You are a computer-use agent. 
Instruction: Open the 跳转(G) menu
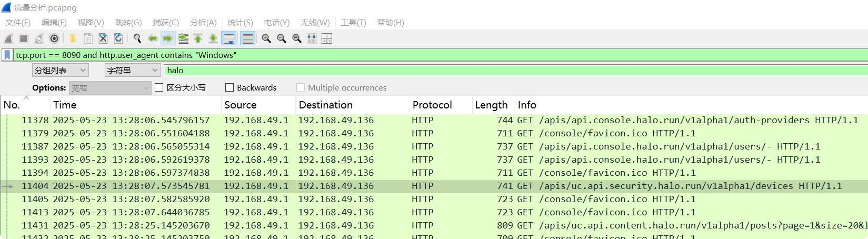click(x=128, y=23)
